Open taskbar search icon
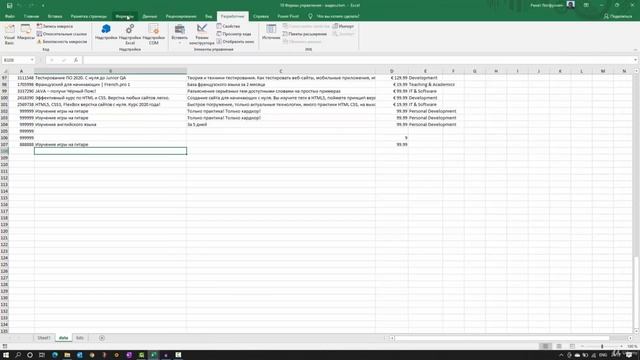Image resolution: width=640 pixels, height=360 pixels. pos(18,355)
